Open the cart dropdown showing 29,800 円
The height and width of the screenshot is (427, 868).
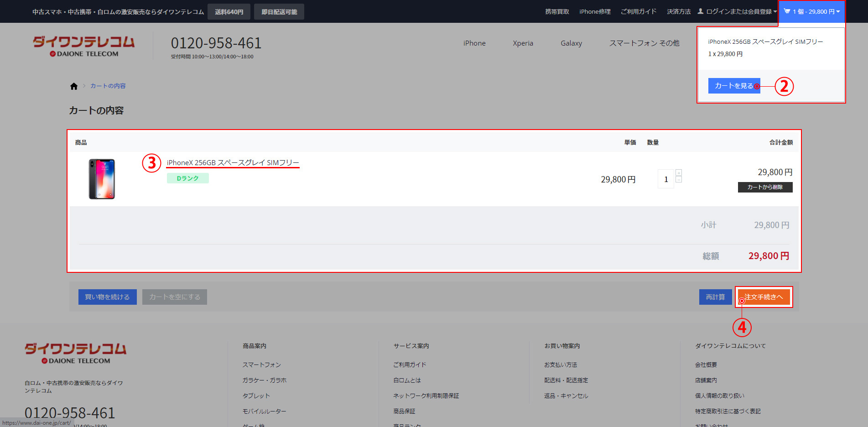(811, 11)
